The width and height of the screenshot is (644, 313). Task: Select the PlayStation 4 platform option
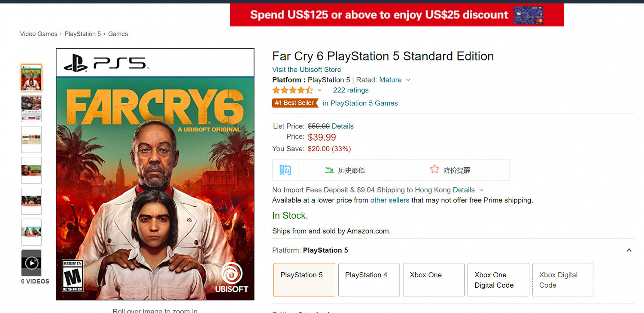369,280
